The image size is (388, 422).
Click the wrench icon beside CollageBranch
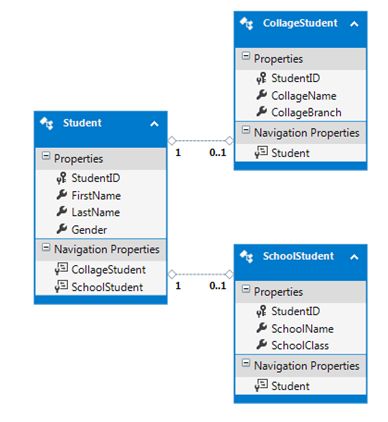tap(262, 112)
